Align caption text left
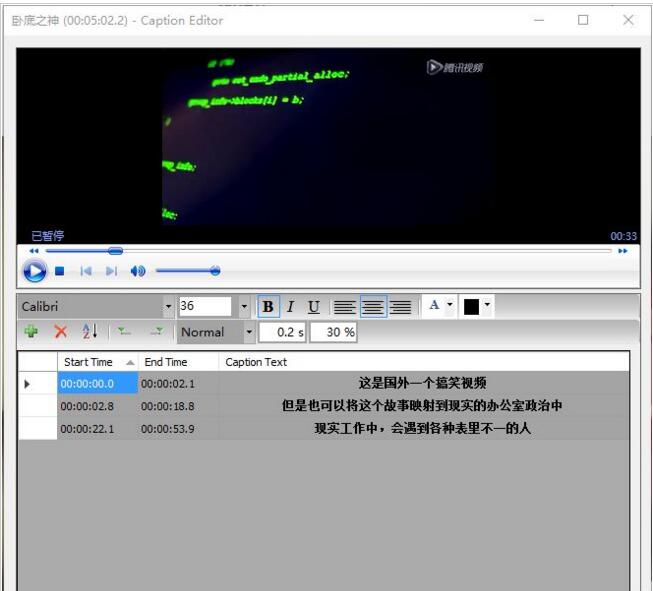Viewport: 653px width, 591px height. (344, 307)
